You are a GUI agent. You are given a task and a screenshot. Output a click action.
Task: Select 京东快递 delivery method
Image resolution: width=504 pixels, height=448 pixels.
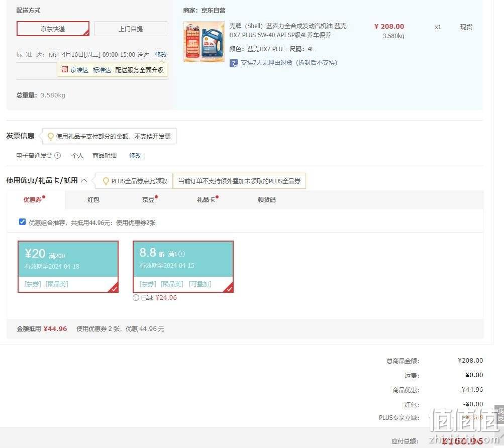[53, 29]
